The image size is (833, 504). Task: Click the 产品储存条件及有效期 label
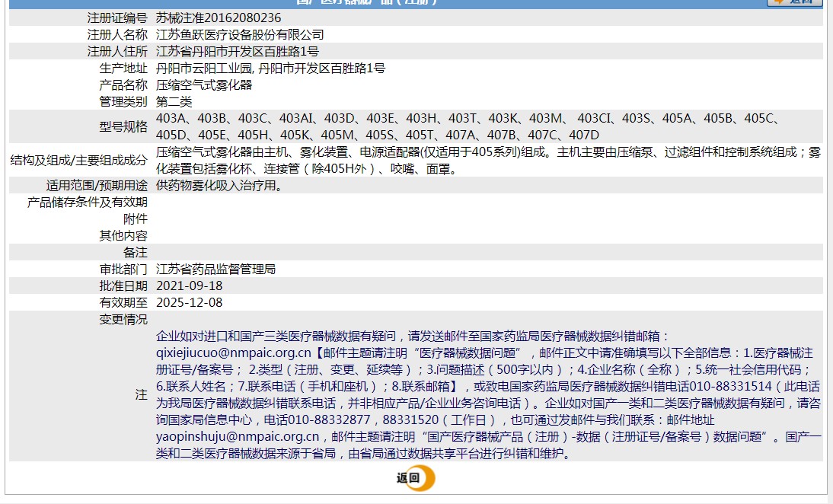pos(87,203)
